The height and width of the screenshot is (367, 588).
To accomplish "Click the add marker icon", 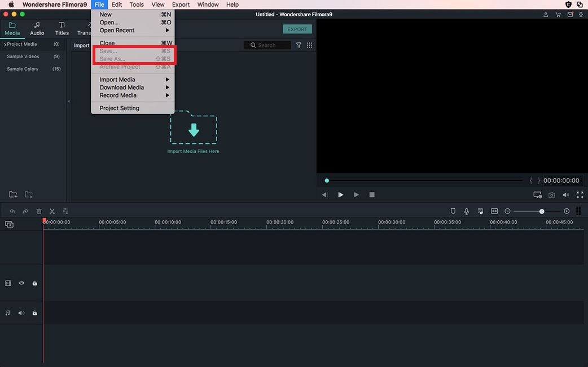I will [x=453, y=211].
